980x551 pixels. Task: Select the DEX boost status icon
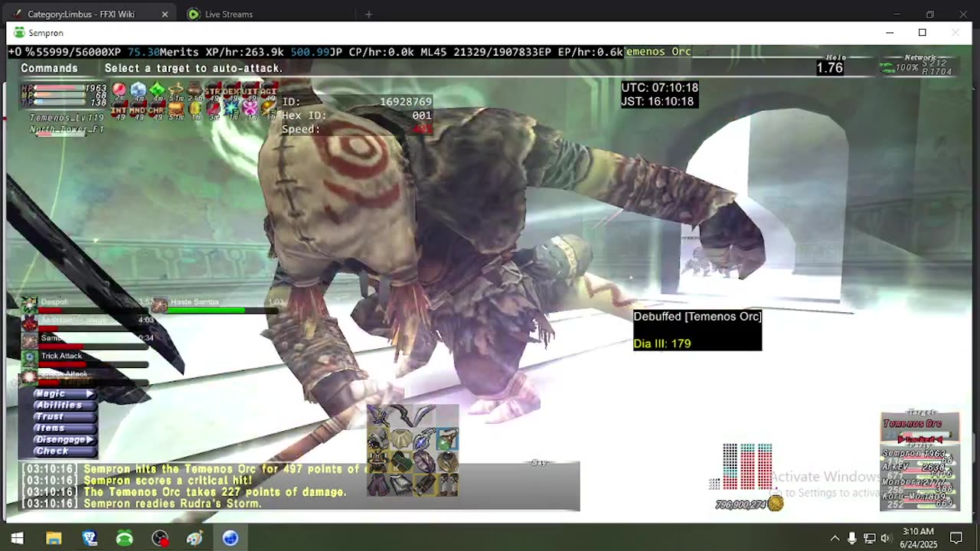point(231,90)
